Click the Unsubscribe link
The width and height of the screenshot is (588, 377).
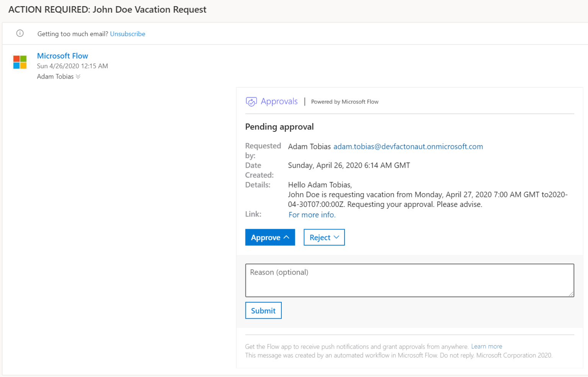[x=127, y=34]
